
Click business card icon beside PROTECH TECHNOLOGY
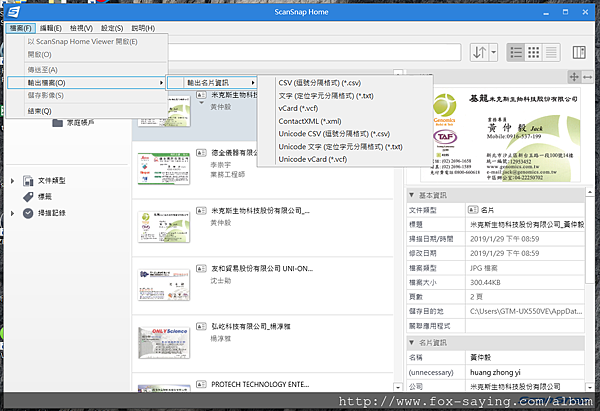201,384
